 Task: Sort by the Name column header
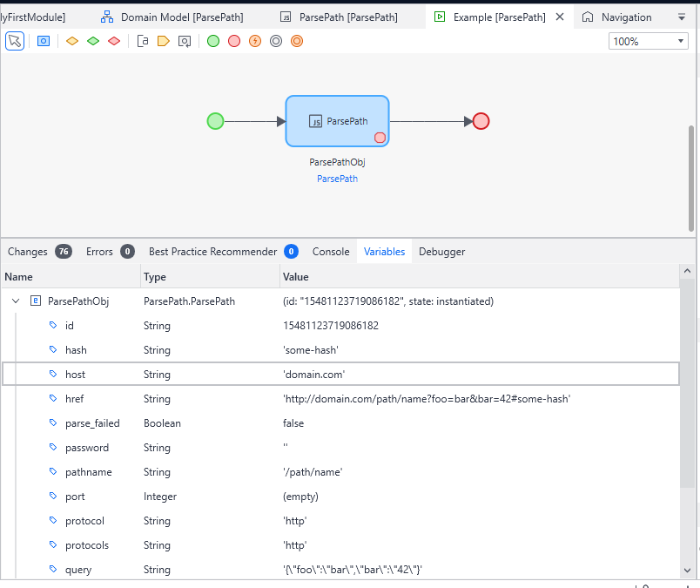point(71,276)
